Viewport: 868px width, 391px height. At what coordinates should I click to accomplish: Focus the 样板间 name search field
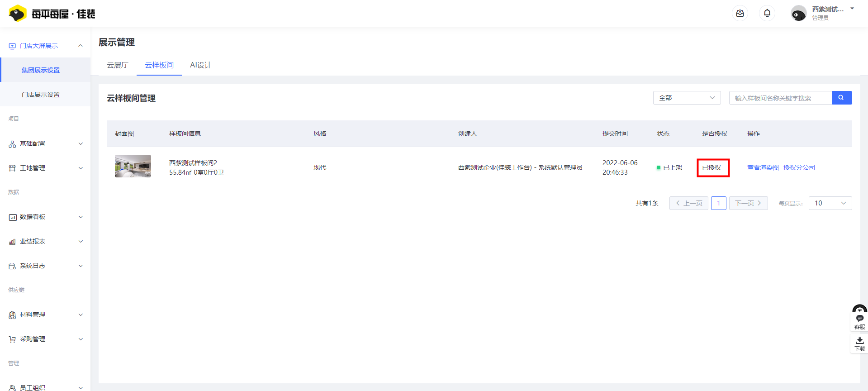point(781,98)
